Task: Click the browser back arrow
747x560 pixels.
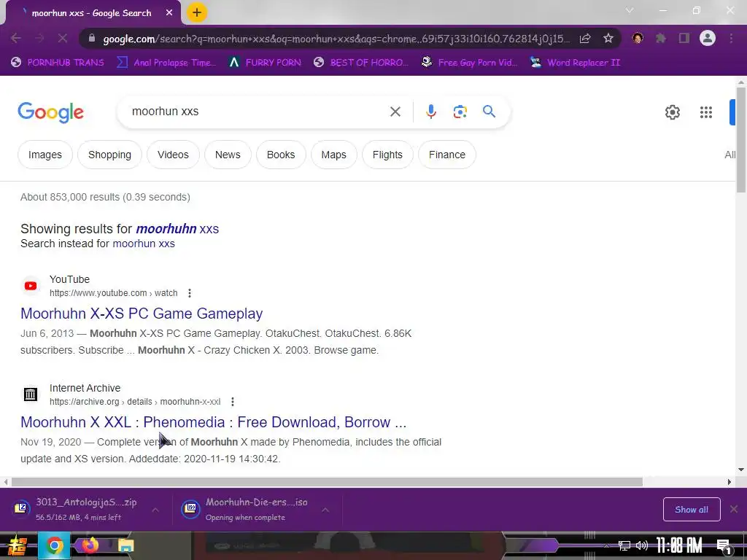Action: [16, 39]
